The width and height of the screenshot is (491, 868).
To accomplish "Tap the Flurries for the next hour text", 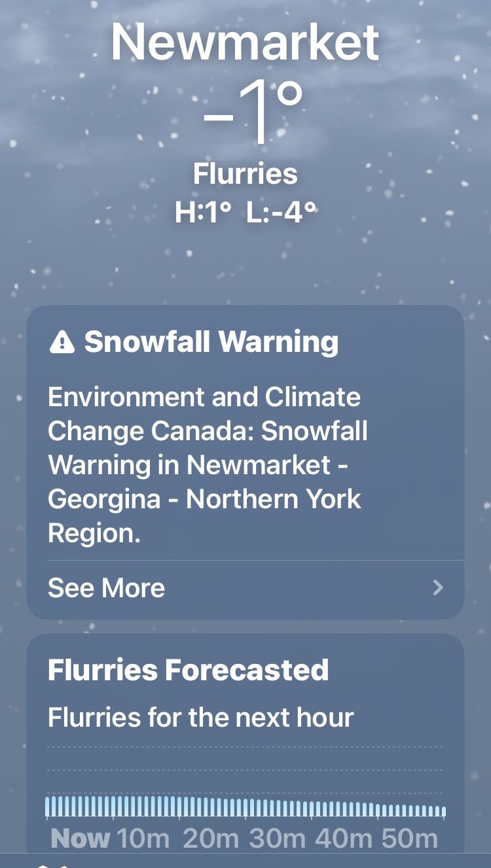I will [x=201, y=718].
